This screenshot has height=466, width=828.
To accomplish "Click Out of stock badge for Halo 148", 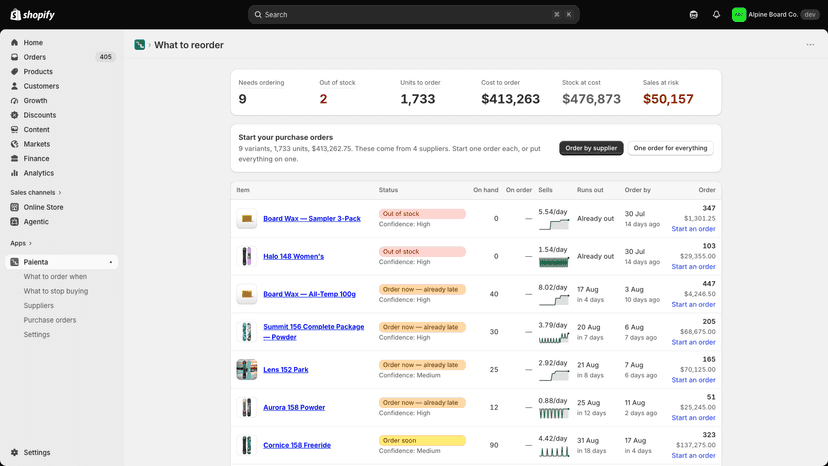I will click(422, 251).
